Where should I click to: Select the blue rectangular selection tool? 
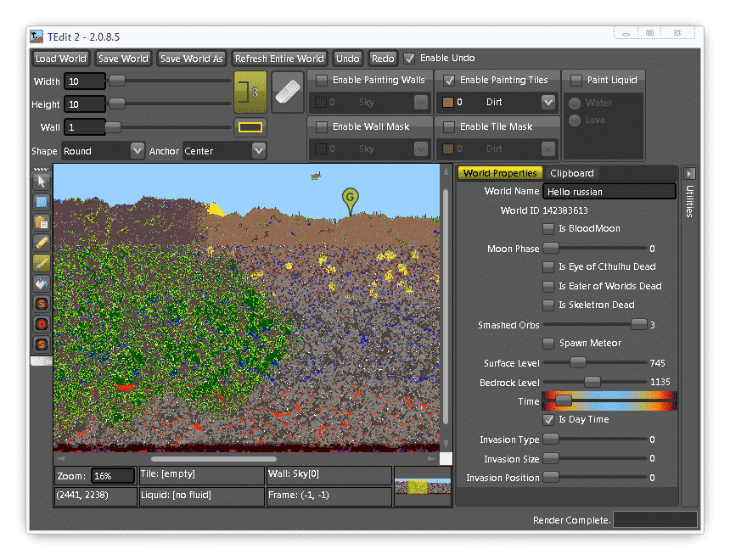[42, 202]
